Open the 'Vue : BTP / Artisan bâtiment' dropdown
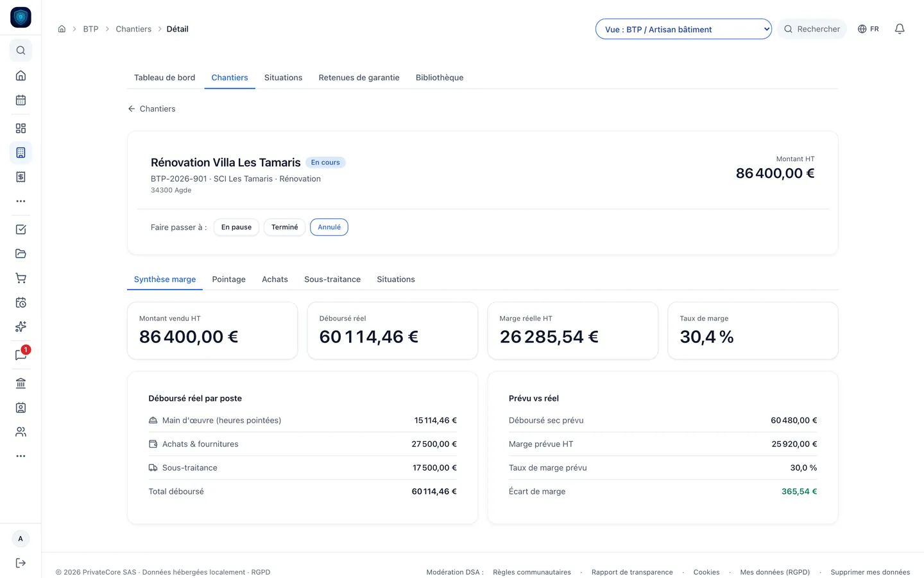This screenshot has height=578, width=924. point(683,29)
